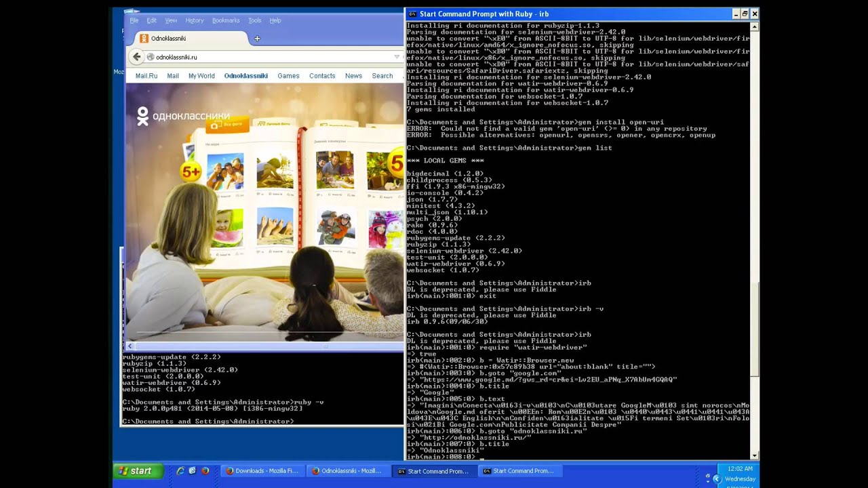Open the URL bar history dropdown arrow
Screen dimensions: 868x488
[397, 57]
